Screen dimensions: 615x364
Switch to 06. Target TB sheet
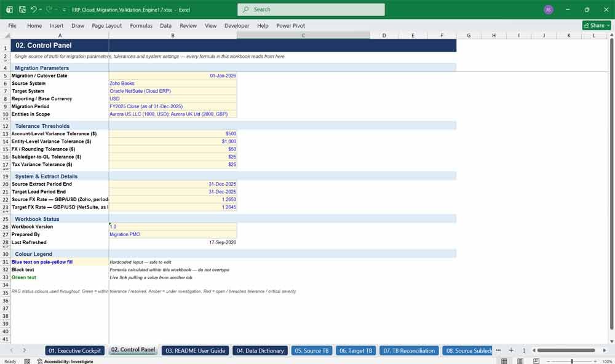[x=355, y=350]
